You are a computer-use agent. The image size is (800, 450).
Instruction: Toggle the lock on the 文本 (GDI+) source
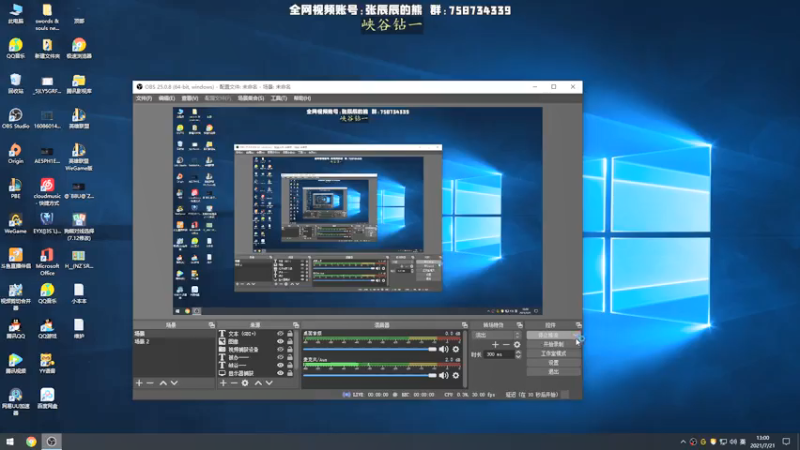tap(290, 334)
